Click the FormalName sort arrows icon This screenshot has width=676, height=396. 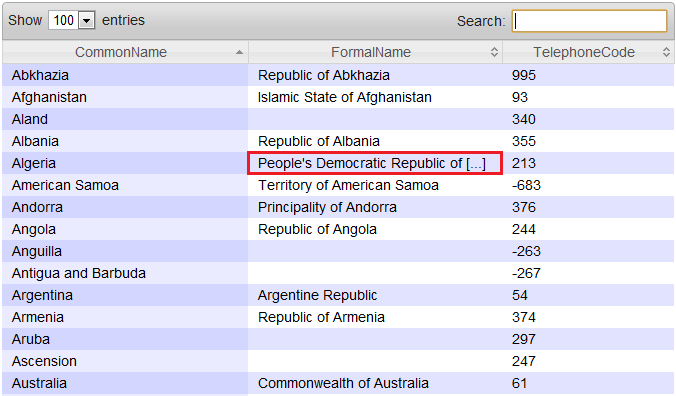(x=494, y=52)
